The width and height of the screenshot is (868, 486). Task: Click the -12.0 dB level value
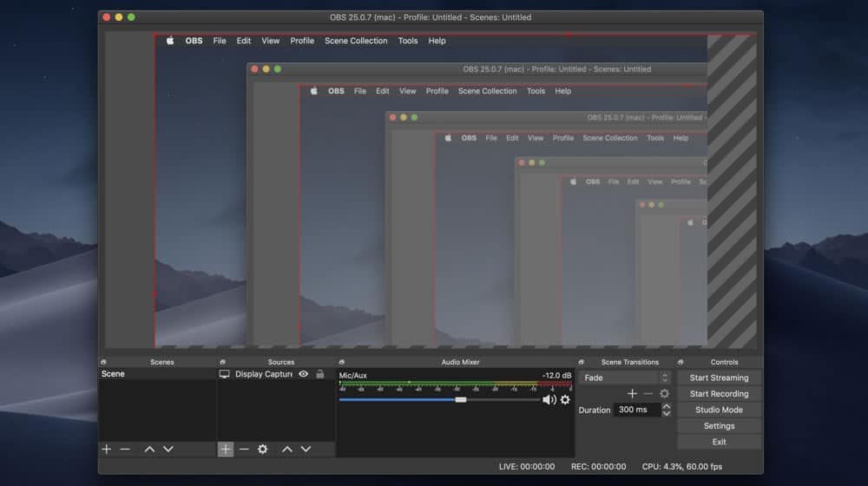pyautogui.click(x=556, y=375)
